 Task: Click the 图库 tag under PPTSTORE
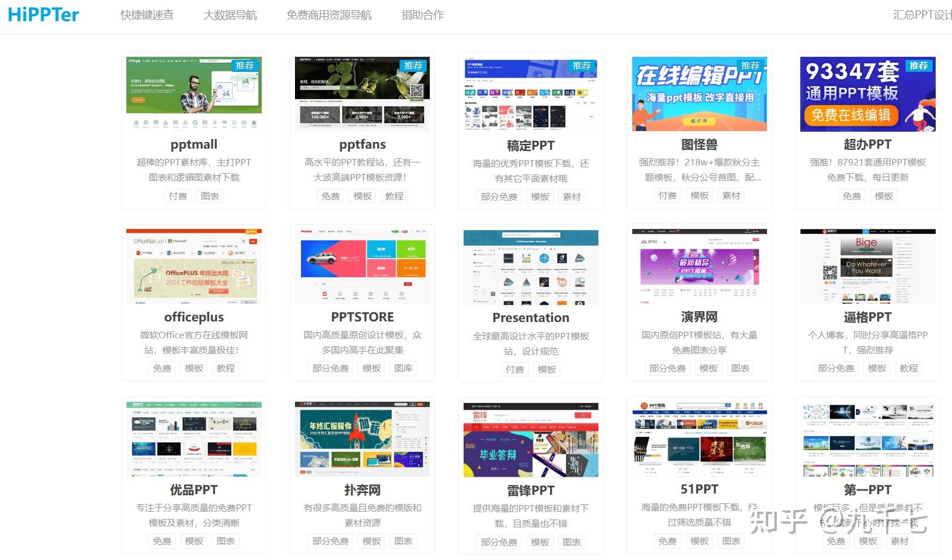[403, 368]
